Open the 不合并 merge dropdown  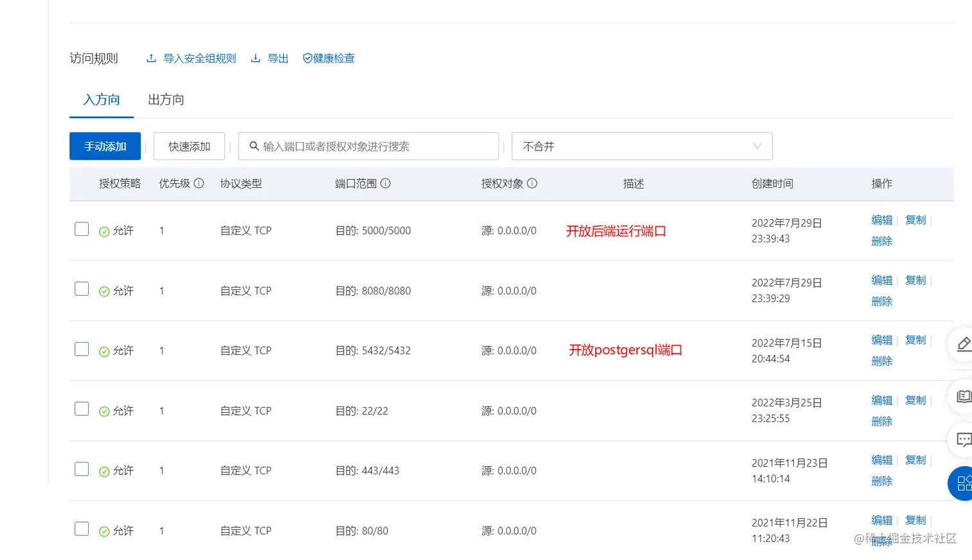coord(642,146)
